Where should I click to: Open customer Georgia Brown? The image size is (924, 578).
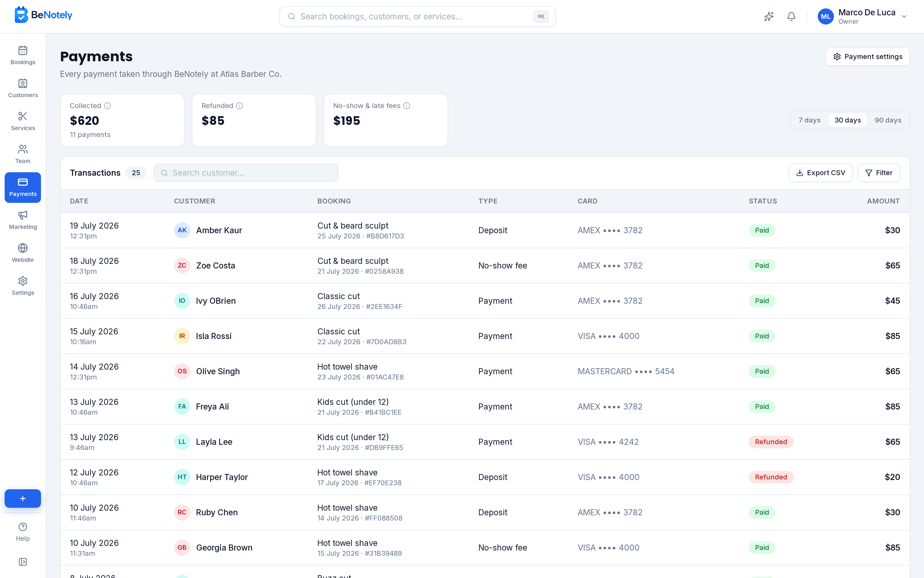click(x=225, y=547)
